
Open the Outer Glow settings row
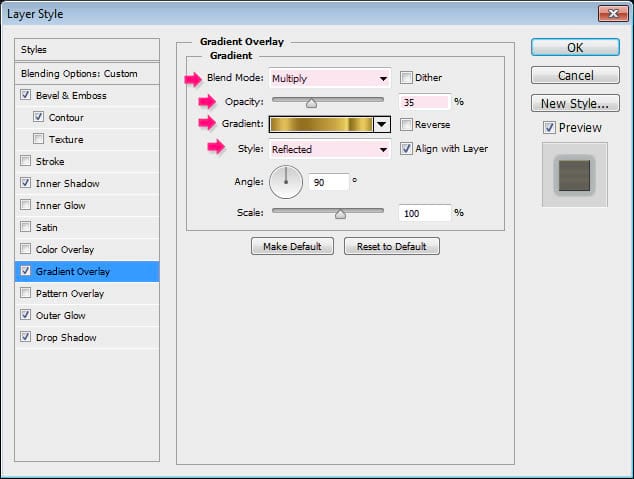click(x=87, y=315)
